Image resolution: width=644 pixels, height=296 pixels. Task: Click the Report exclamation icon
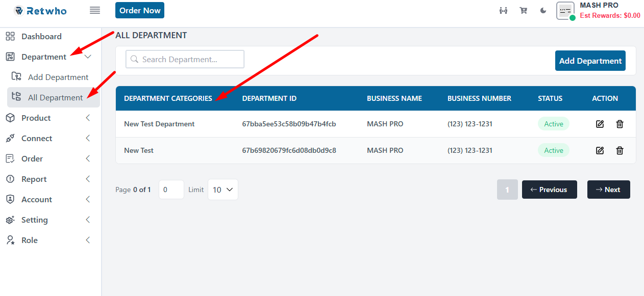(10, 179)
